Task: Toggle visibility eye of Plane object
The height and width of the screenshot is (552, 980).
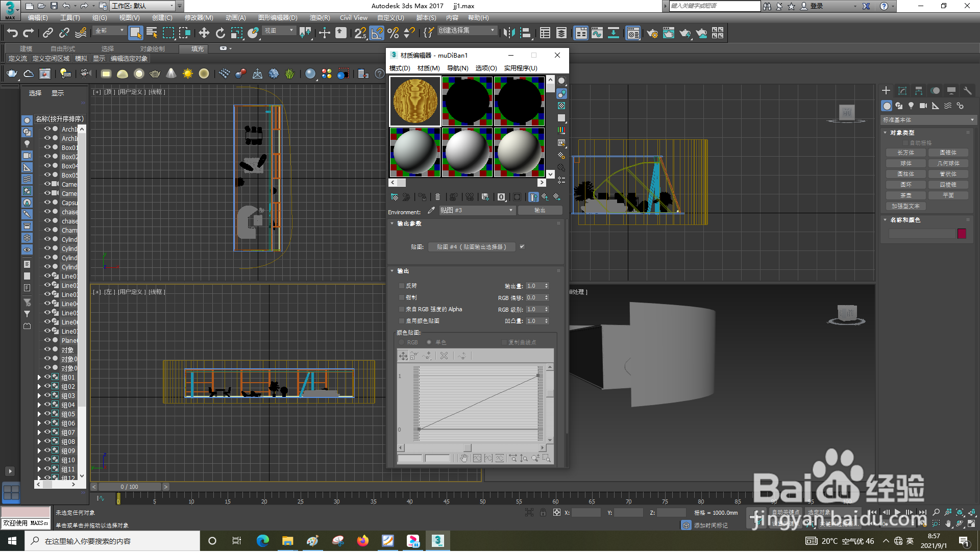Action: (47, 340)
